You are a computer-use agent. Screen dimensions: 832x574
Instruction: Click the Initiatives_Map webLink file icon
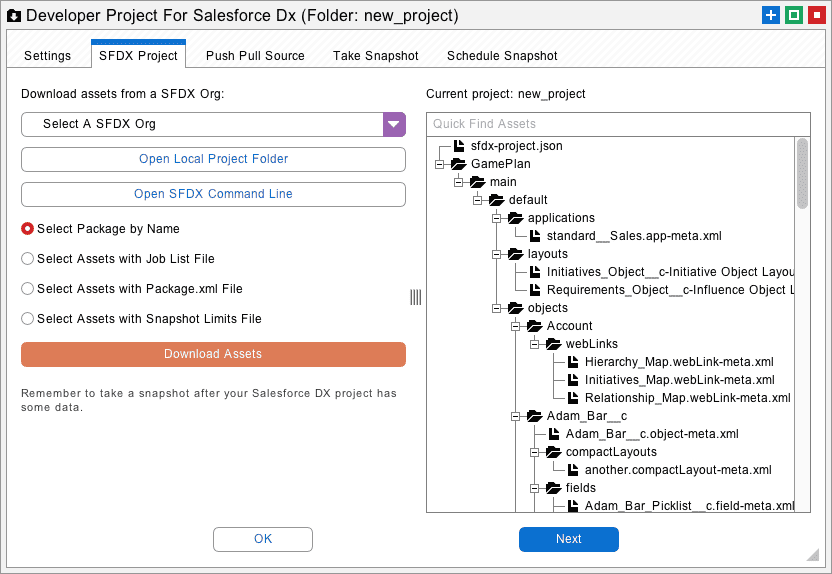click(573, 380)
